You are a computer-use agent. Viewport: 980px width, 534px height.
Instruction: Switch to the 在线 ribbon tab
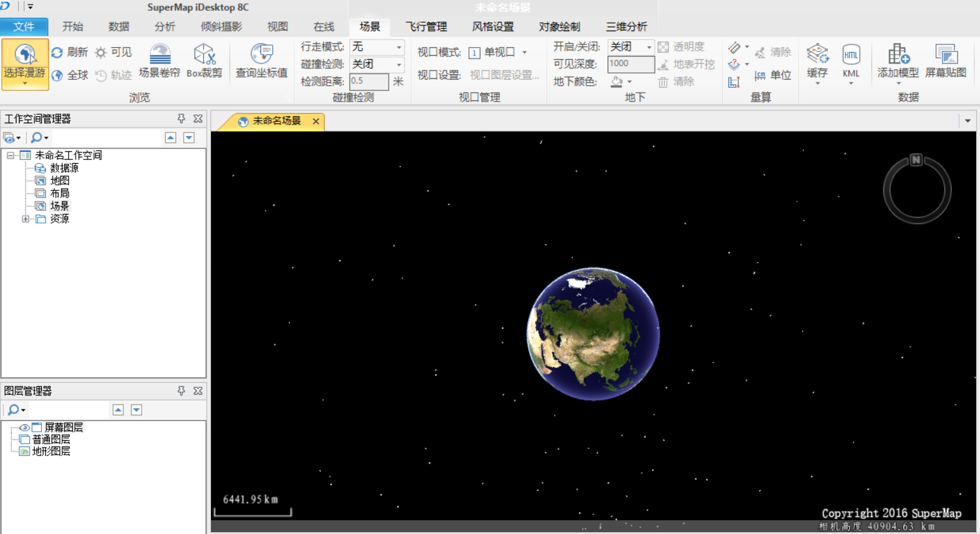(x=323, y=27)
